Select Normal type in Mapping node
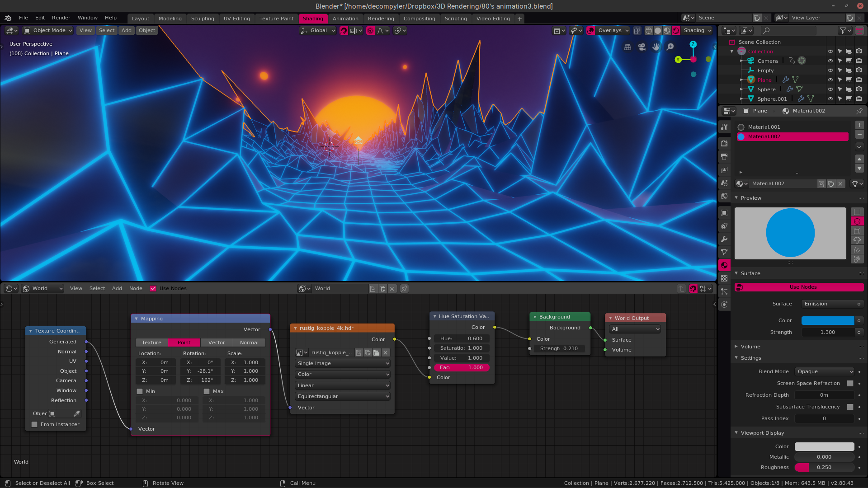The width and height of the screenshot is (868, 488). (x=249, y=343)
